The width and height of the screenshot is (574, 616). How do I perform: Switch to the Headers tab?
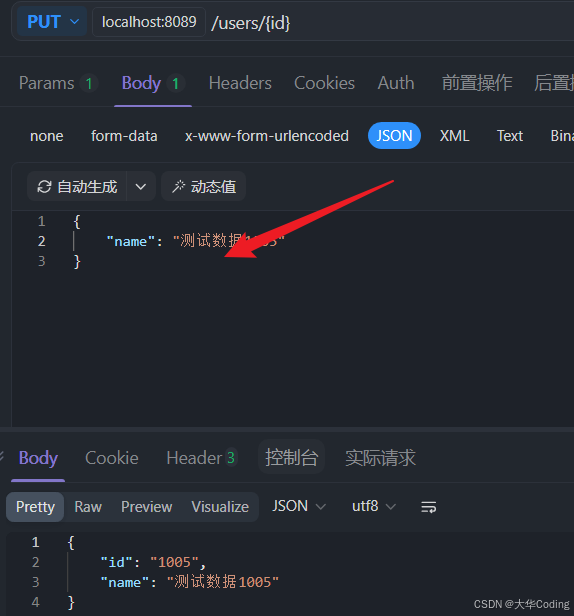coord(240,83)
